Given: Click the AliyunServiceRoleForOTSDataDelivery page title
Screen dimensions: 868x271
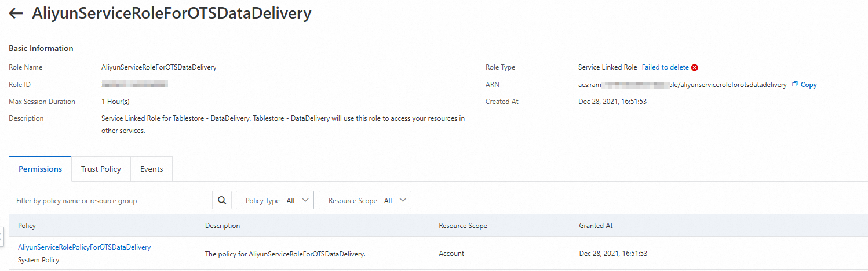Looking at the screenshot, I should coord(172,14).
